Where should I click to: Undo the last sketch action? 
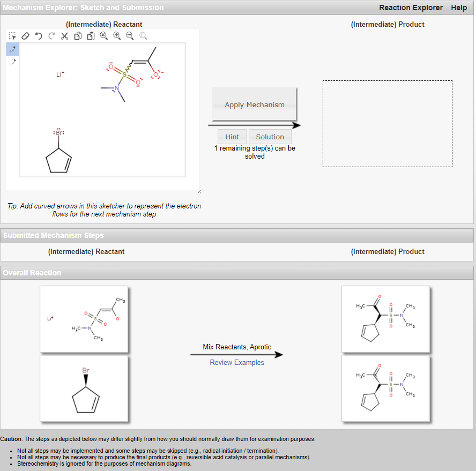pyautogui.click(x=38, y=35)
